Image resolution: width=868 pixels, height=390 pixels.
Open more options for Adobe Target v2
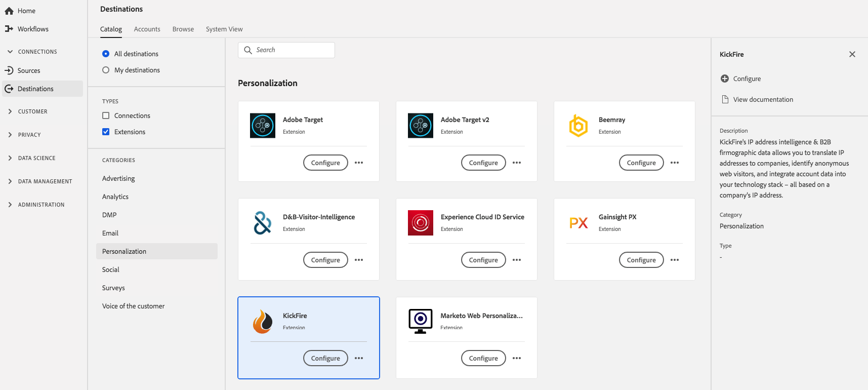(x=517, y=163)
